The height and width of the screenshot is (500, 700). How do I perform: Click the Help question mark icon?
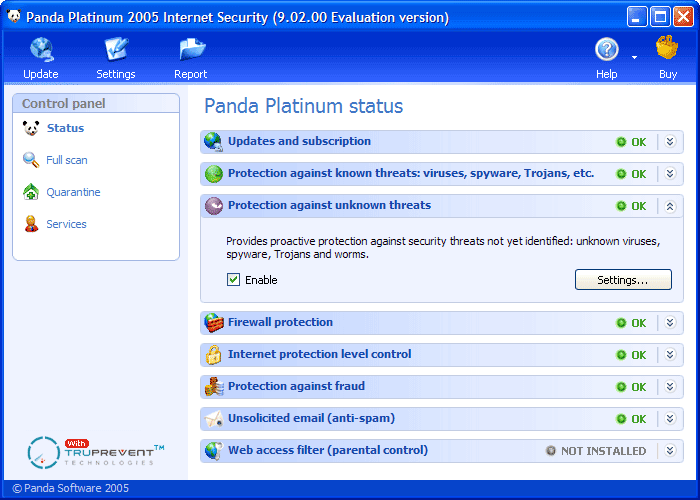607,49
